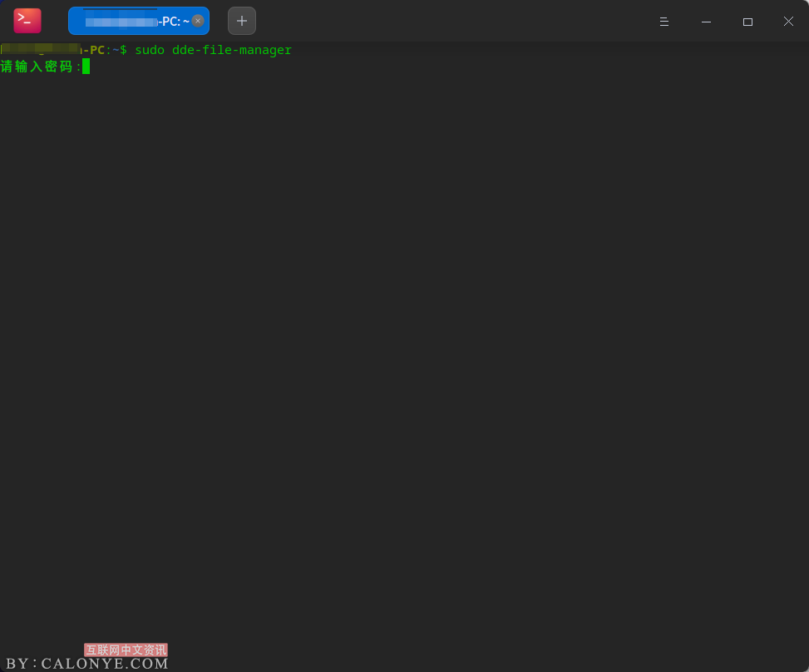
Task: Click the "-PC" hostname in the shell prompt
Action: (x=94, y=50)
